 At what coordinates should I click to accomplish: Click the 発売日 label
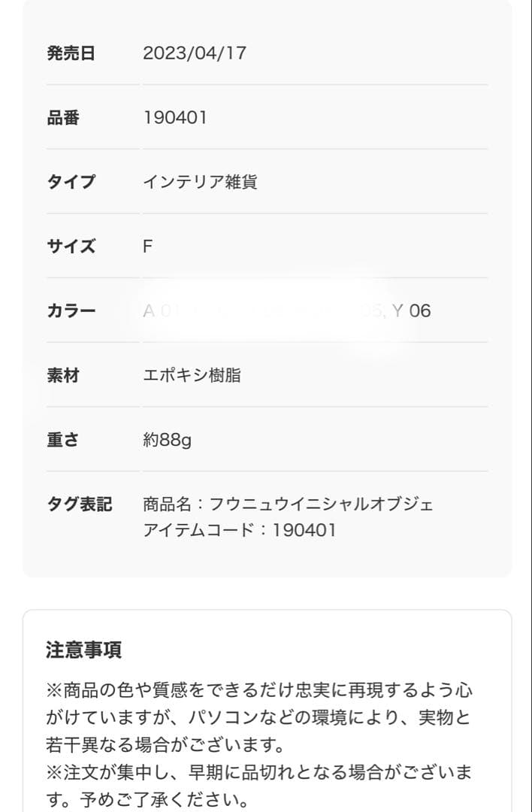click(71, 53)
